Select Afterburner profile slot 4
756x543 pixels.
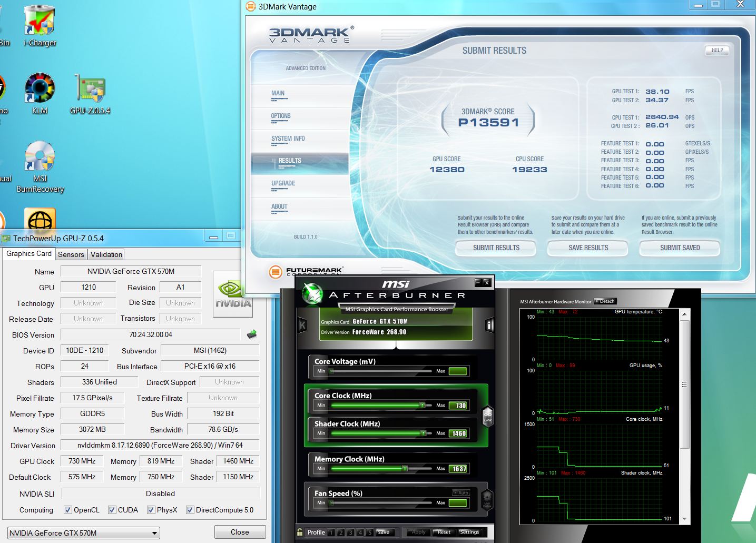point(360,532)
